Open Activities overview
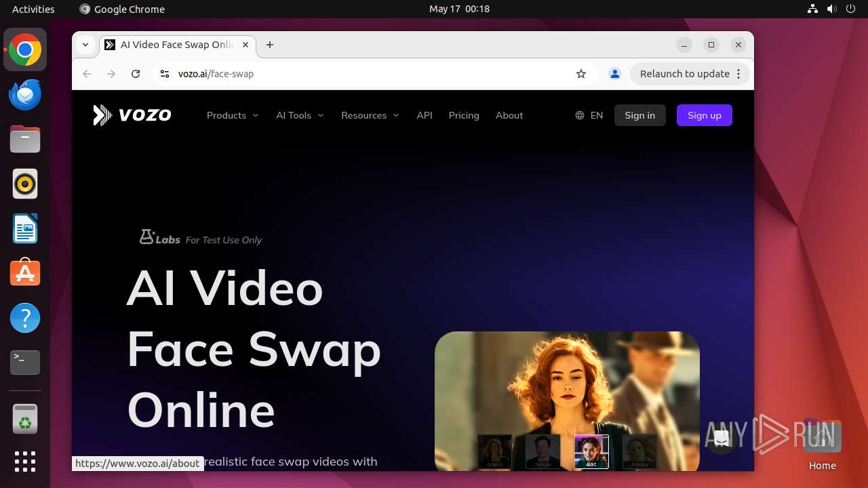Image resolution: width=868 pixels, height=488 pixels. click(33, 9)
